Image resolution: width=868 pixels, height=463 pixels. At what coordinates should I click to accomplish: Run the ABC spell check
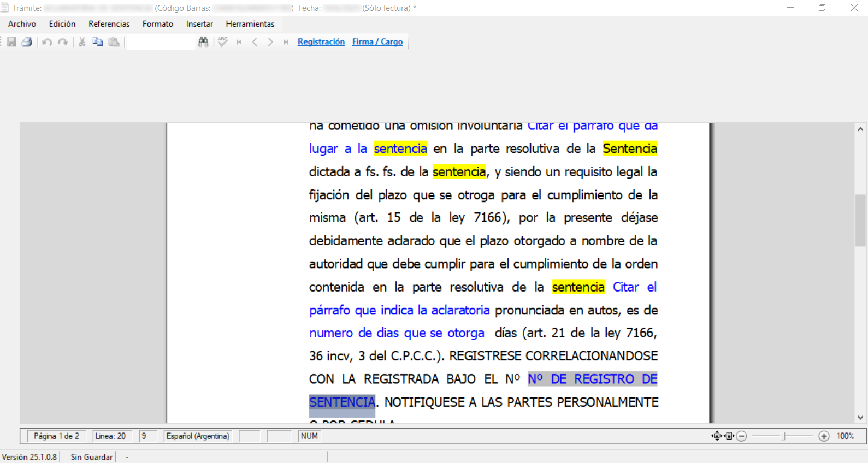point(222,42)
